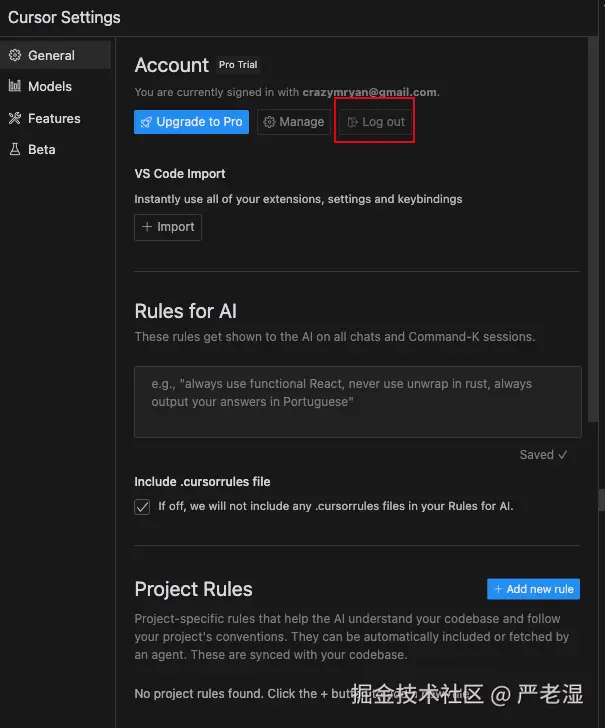
Task: Click the Models bar-chart icon in sidebar
Action: 15,87
